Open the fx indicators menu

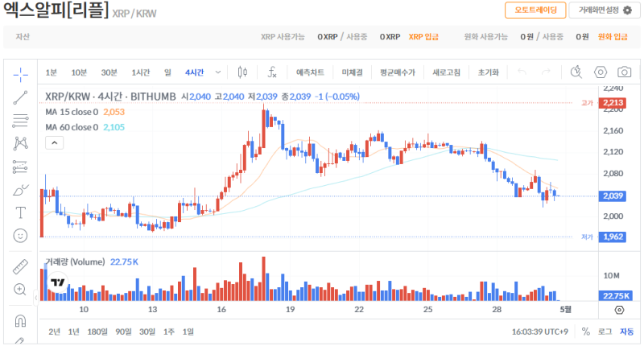[272, 72]
